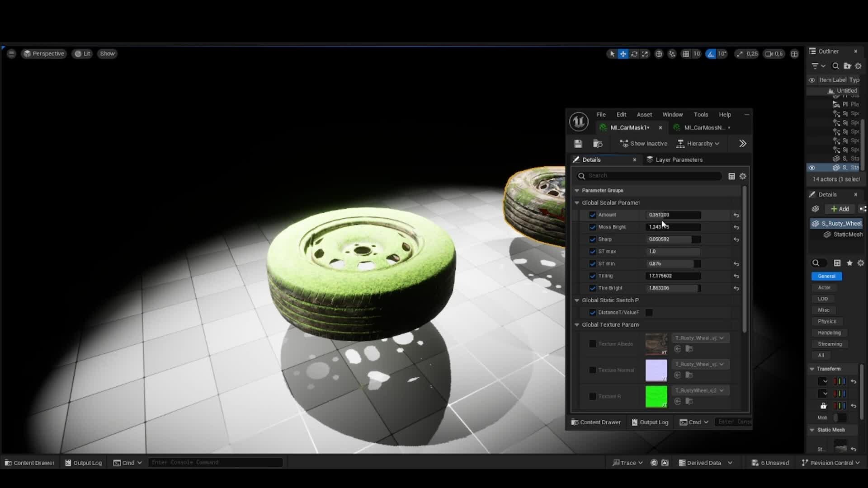Open the Asset menu

click(644, 114)
